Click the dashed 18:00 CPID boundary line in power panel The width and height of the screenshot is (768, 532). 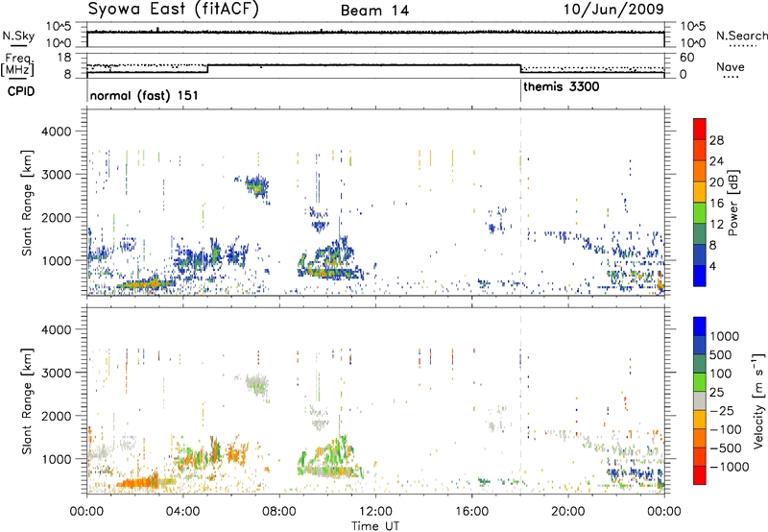click(x=520, y=202)
